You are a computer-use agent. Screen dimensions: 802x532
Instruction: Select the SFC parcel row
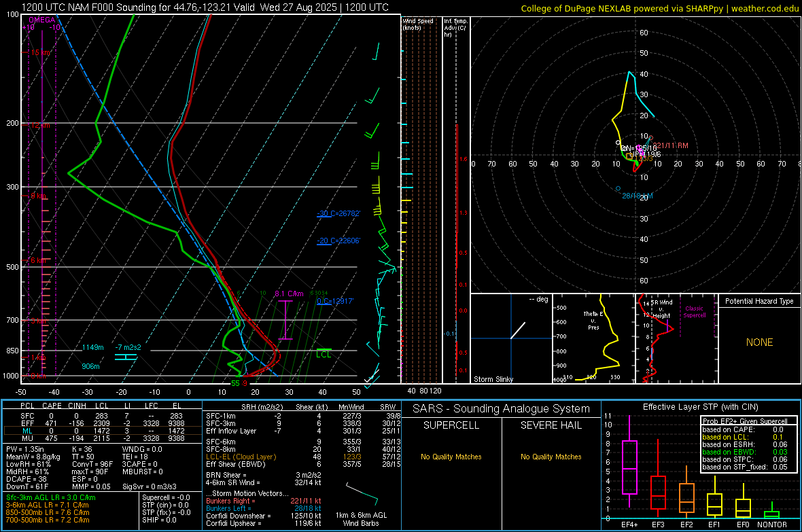coord(103,416)
